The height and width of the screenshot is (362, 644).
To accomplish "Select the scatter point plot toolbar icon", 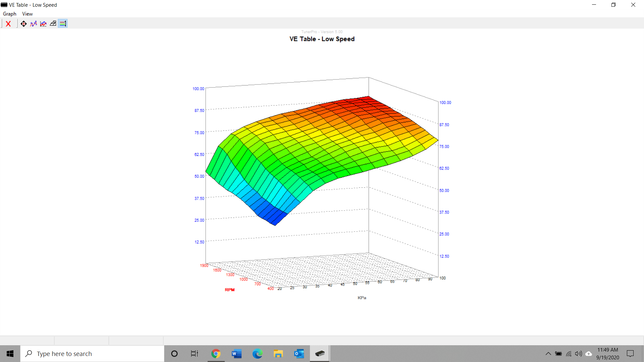I will (x=34, y=24).
